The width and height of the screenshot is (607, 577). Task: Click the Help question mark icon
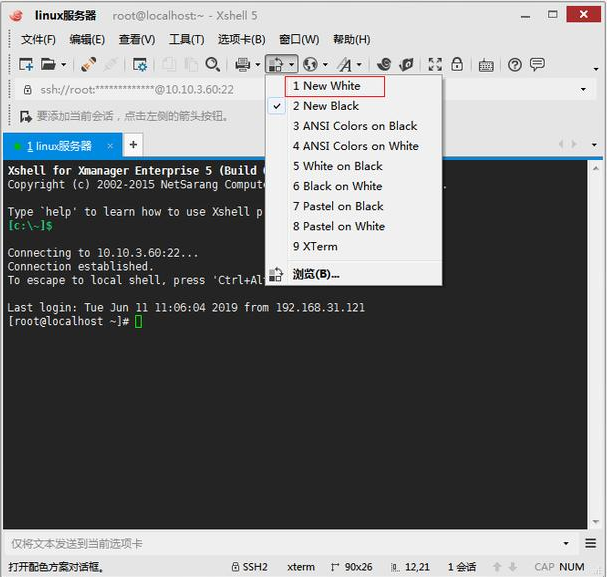click(515, 65)
